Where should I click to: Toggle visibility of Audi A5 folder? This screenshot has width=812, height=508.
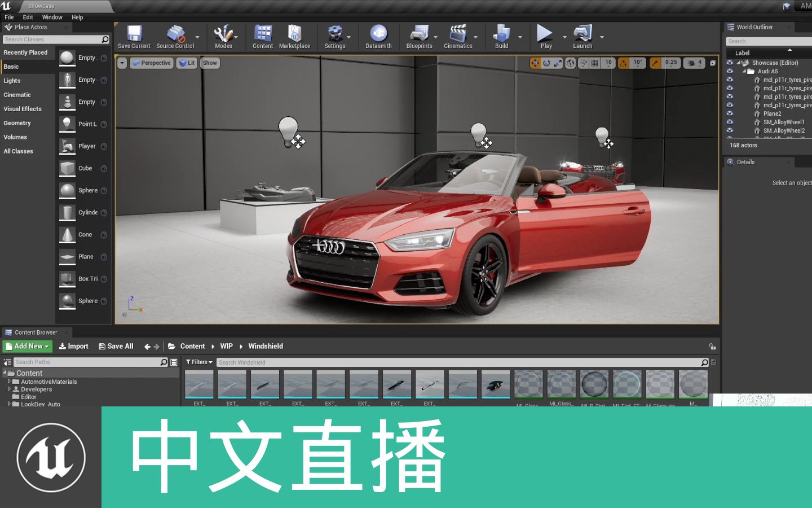(730, 71)
